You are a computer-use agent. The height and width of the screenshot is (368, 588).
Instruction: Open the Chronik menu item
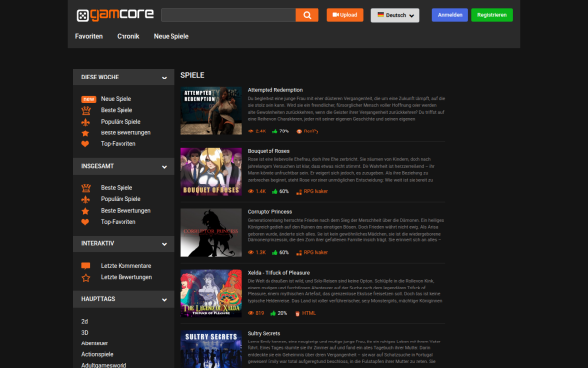pyautogui.click(x=128, y=36)
